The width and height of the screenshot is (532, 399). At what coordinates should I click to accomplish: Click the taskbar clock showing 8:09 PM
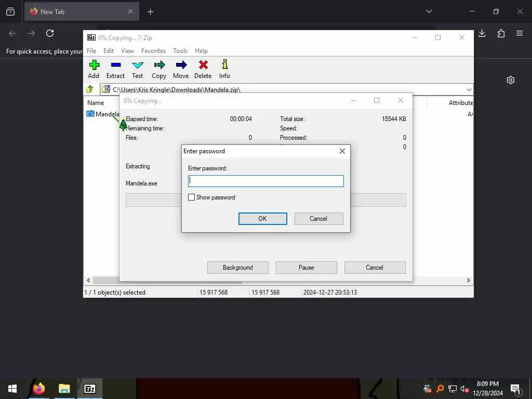pos(488,389)
